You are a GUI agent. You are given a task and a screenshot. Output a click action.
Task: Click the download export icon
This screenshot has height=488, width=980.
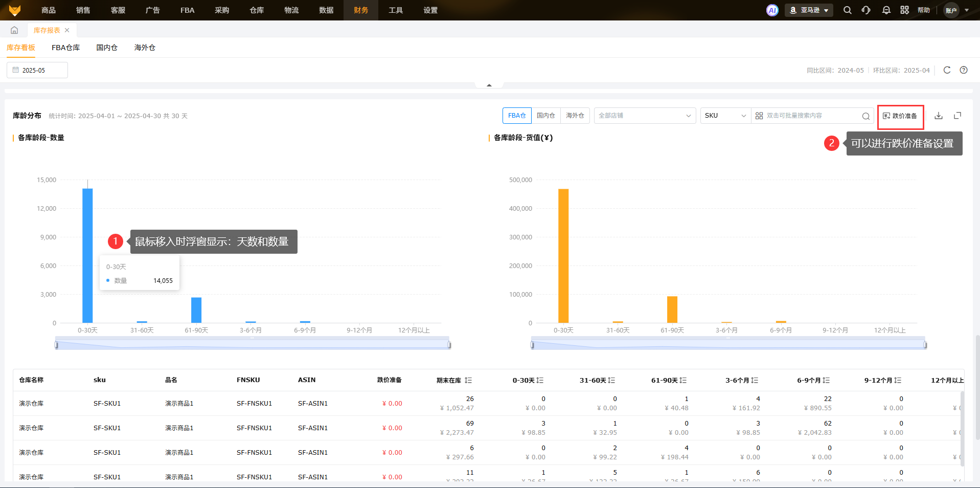[x=939, y=116]
